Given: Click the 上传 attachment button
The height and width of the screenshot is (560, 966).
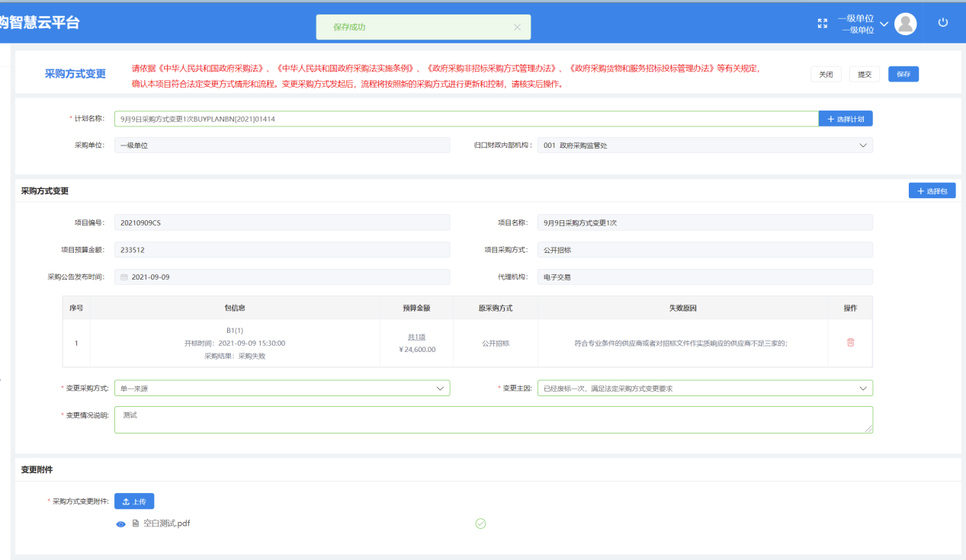Looking at the screenshot, I should tap(134, 501).
